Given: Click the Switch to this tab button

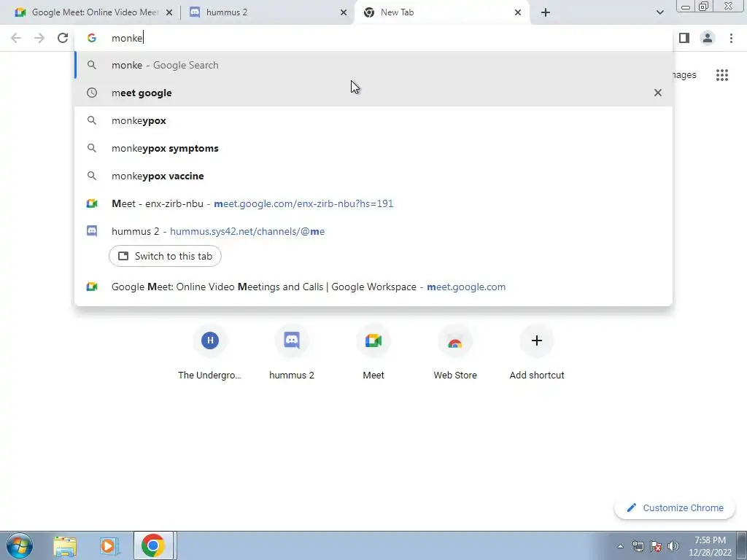Looking at the screenshot, I should (165, 256).
